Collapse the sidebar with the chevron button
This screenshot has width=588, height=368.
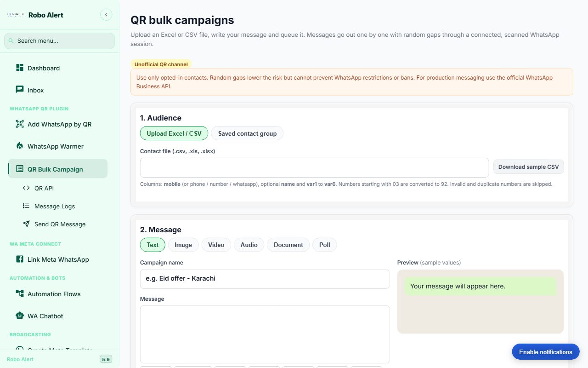pyautogui.click(x=106, y=15)
